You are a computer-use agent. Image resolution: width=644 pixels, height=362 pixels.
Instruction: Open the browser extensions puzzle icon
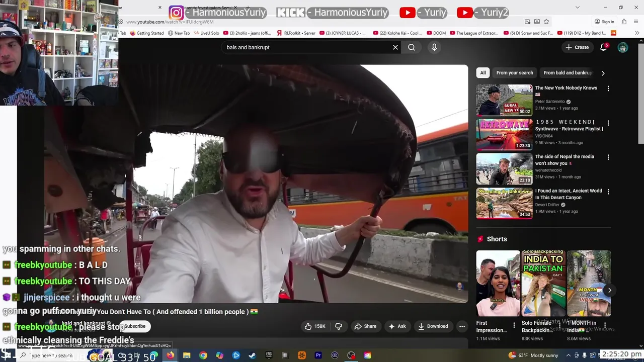(x=624, y=22)
